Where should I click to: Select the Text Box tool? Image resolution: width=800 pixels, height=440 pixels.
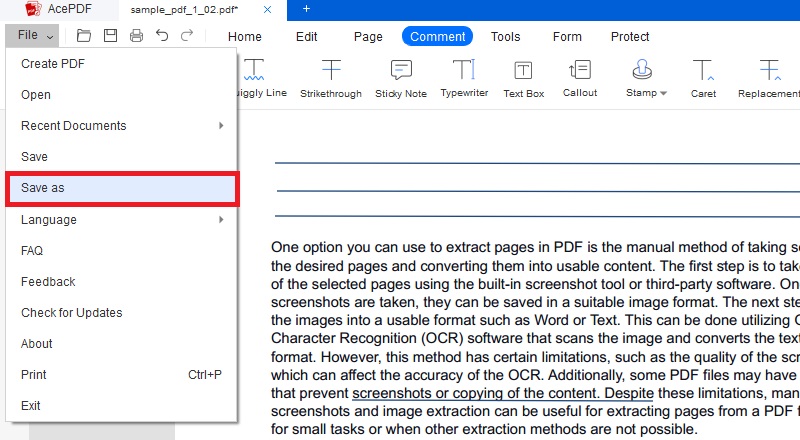[x=523, y=78]
